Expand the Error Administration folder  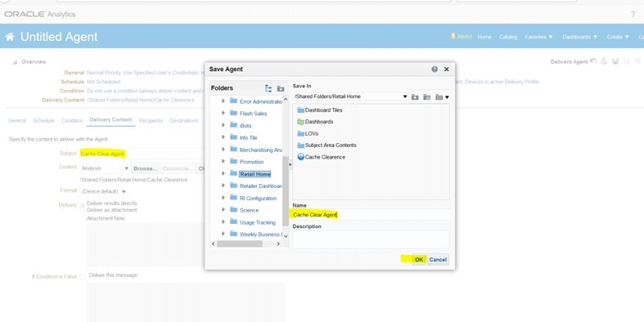[223, 101]
